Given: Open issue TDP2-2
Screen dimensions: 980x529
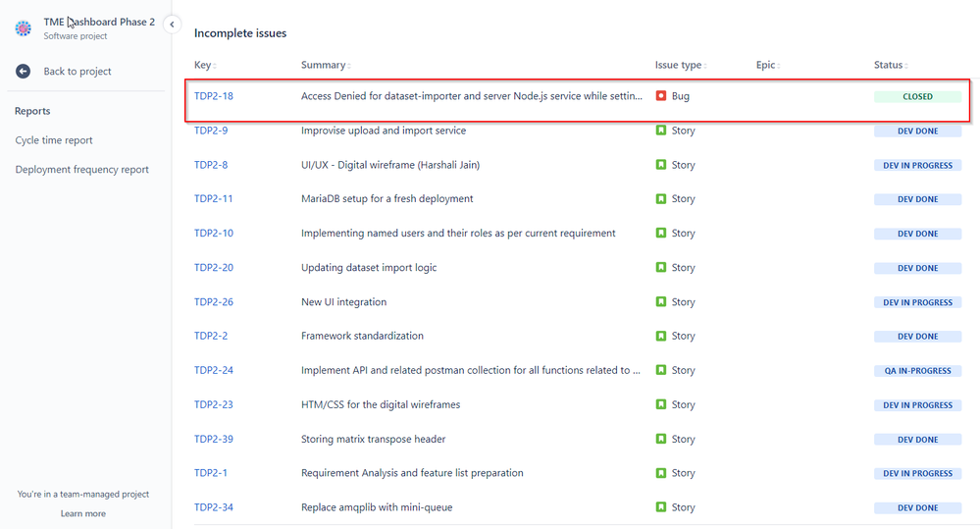Looking at the screenshot, I should (211, 336).
